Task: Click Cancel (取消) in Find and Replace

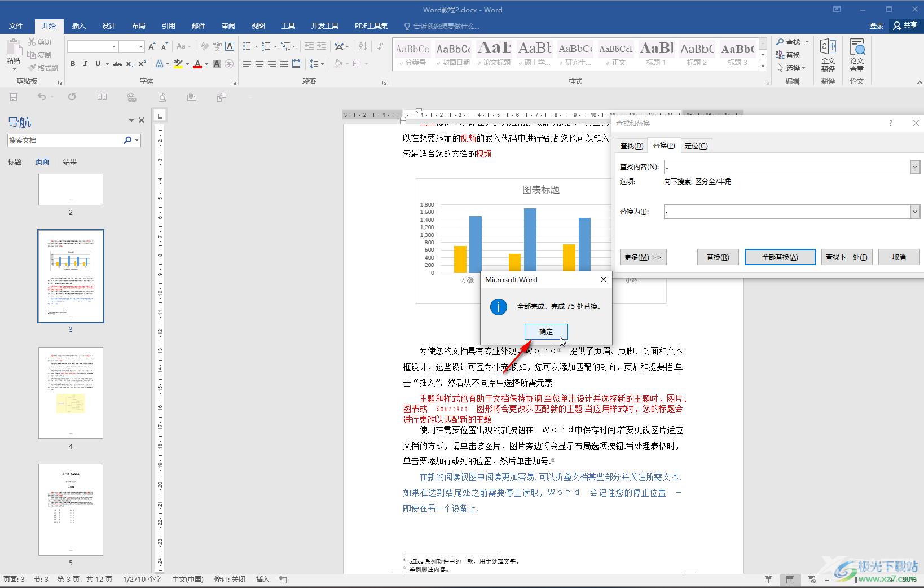Action: point(899,257)
